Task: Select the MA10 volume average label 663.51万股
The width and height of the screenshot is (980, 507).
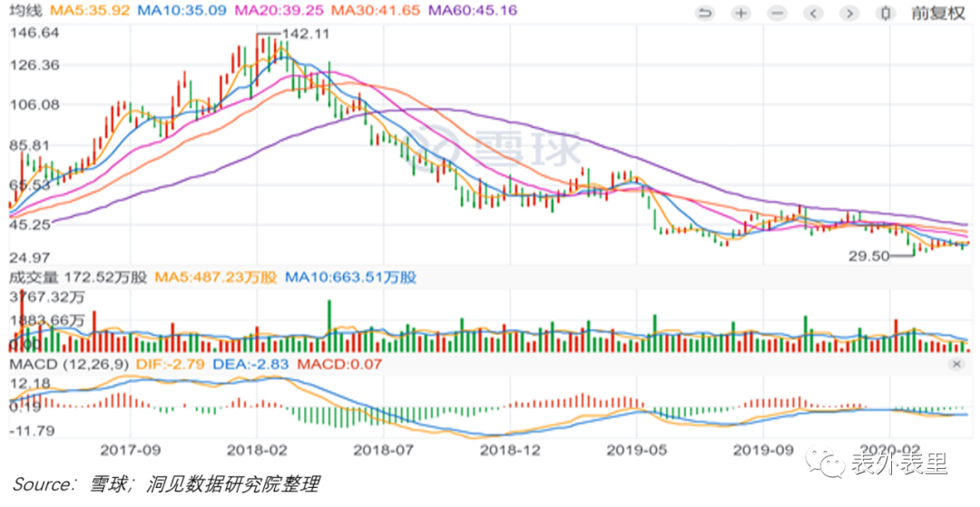Action: (x=350, y=278)
